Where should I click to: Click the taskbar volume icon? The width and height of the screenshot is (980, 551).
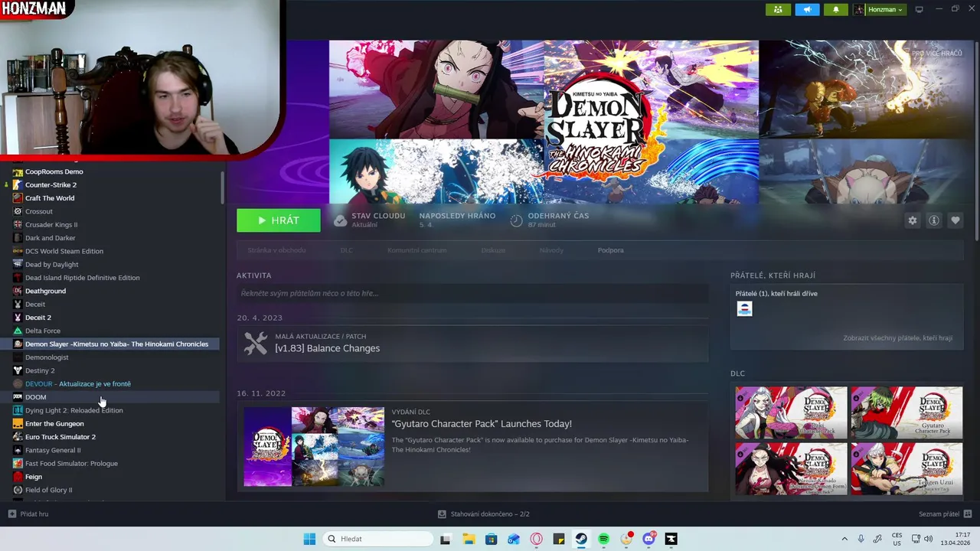(x=929, y=539)
